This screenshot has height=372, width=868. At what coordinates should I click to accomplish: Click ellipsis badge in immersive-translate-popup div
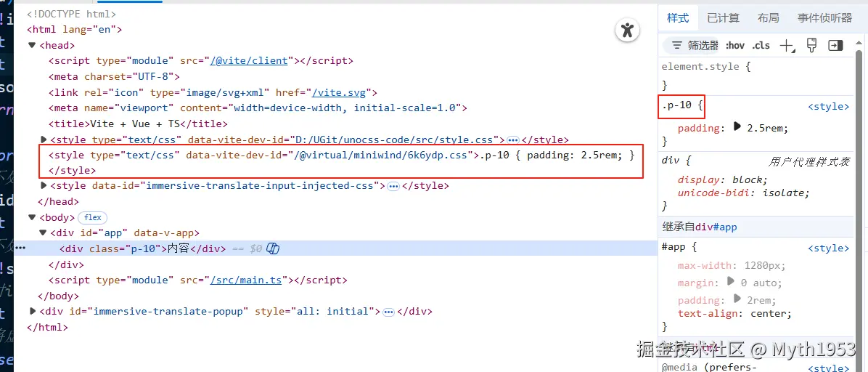click(388, 312)
